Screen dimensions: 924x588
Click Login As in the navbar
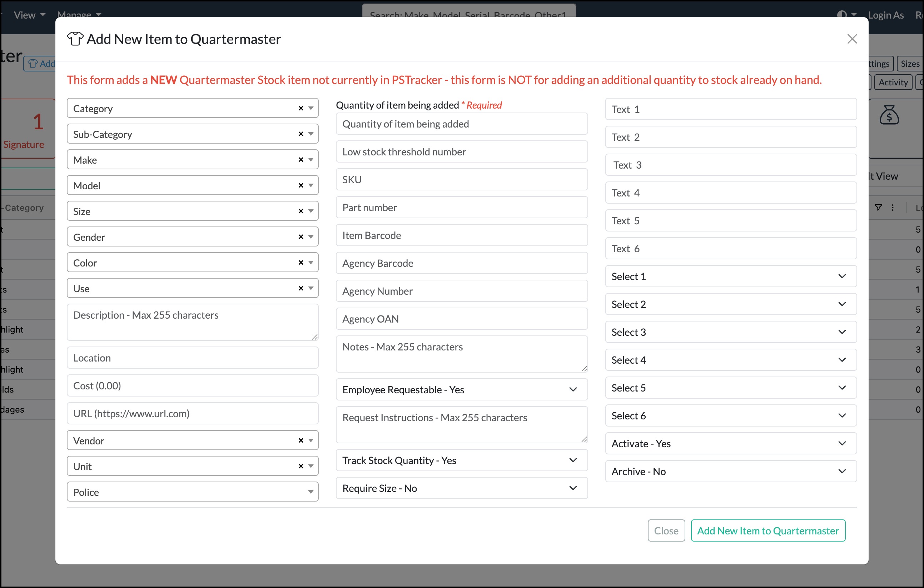coord(886,15)
